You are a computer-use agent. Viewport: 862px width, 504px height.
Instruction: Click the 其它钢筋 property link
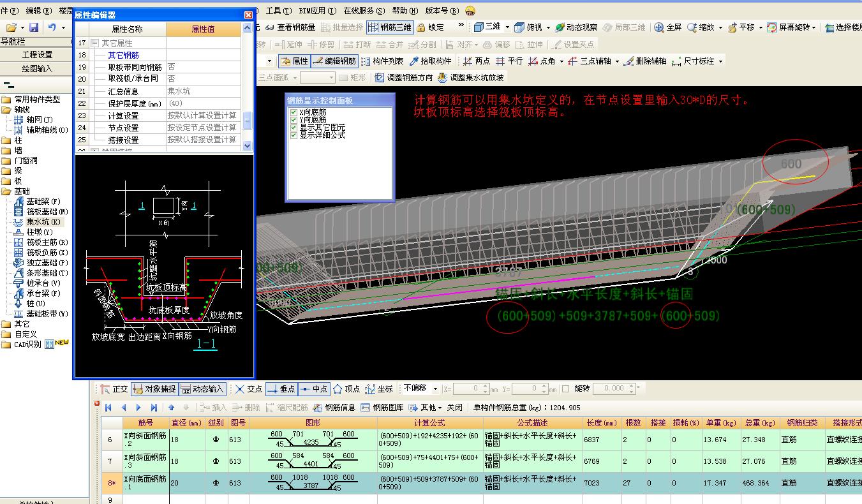(123, 55)
